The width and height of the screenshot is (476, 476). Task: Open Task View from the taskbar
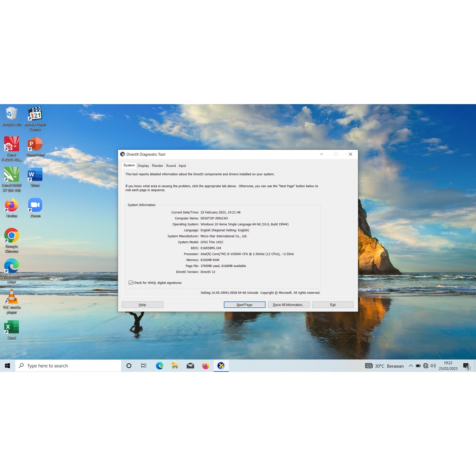pos(144,366)
